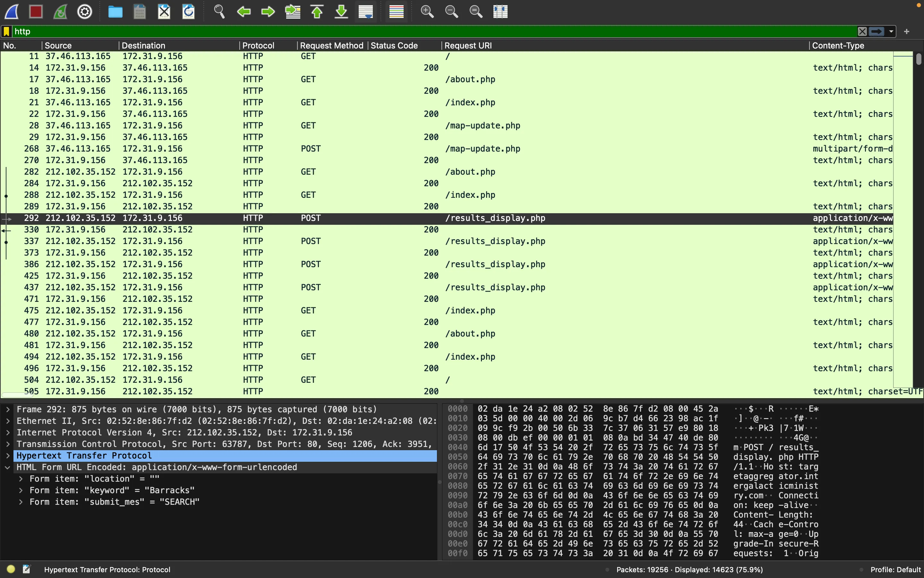Toggle auto-scroll during live capture
The width and height of the screenshot is (924, 578).
(x=366, y=12)
